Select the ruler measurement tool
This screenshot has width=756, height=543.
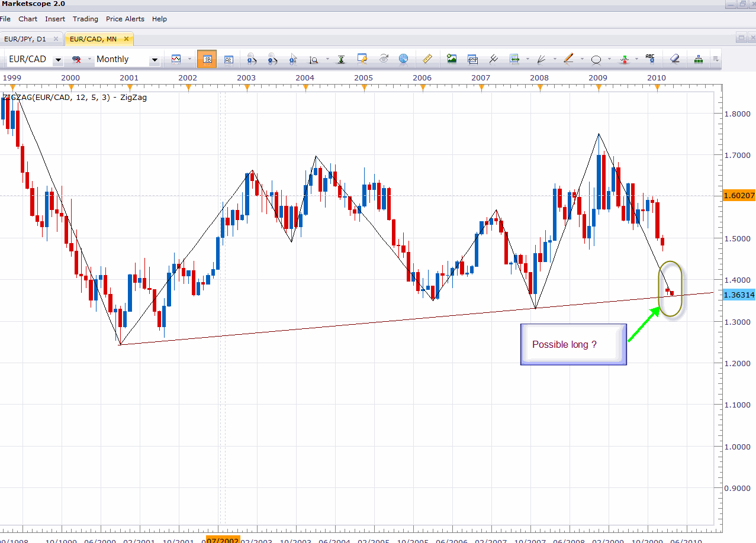[427, 59]
